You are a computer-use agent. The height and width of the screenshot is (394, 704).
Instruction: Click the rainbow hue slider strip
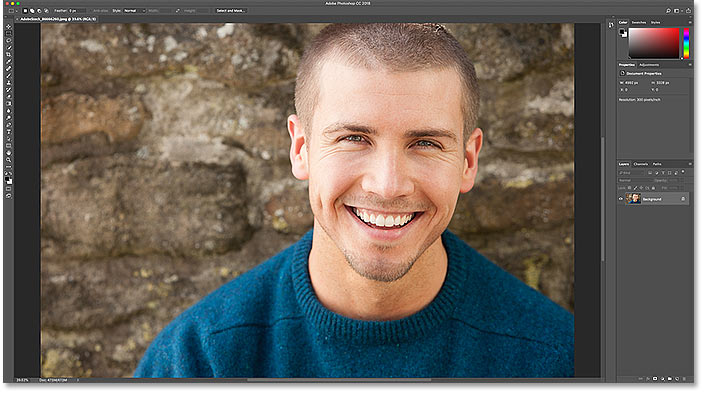point(686,43)
